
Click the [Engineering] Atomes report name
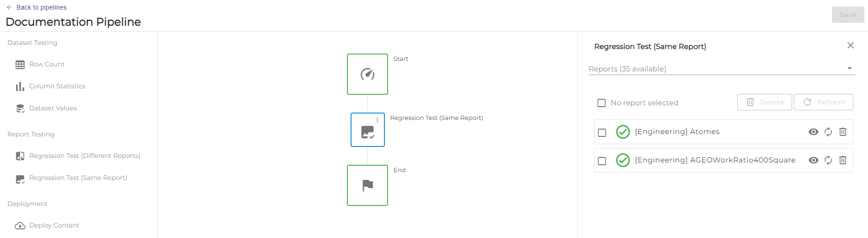[677, 132]
